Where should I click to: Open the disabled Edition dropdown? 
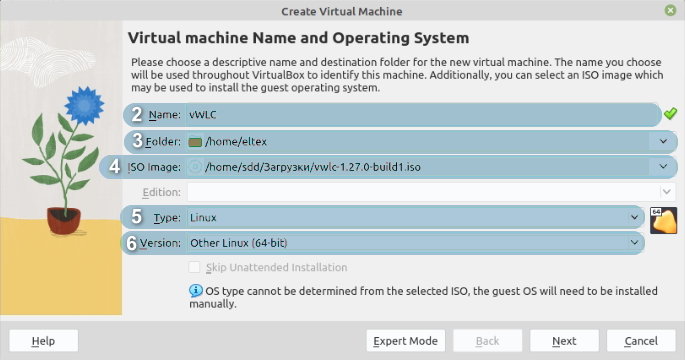tap(432, 192)
